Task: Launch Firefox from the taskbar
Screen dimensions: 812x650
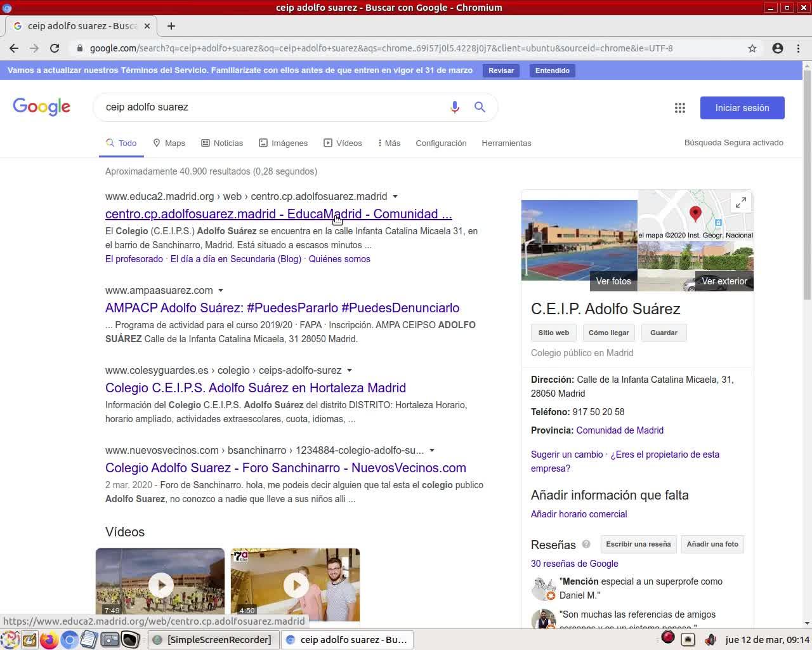Action: click(49, 640)
